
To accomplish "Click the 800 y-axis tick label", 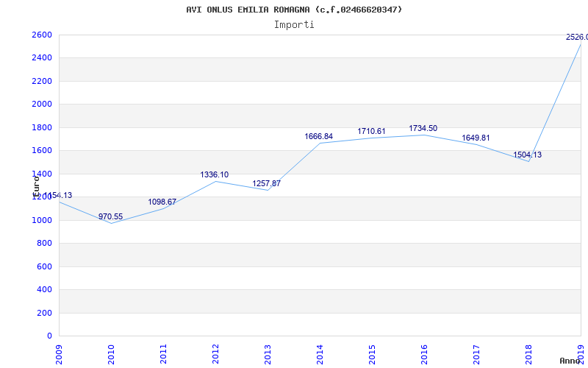I will click(x=44, y=244).
